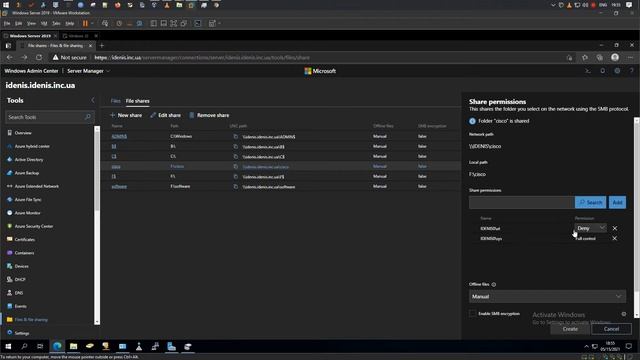
Task: Collapse the Tools panel
Action: tap(93, 100)
